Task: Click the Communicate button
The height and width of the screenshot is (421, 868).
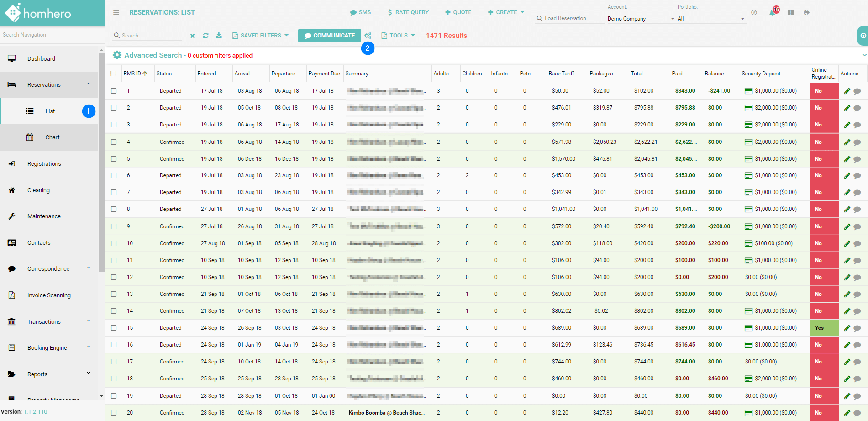Action: tap(329, 35)
